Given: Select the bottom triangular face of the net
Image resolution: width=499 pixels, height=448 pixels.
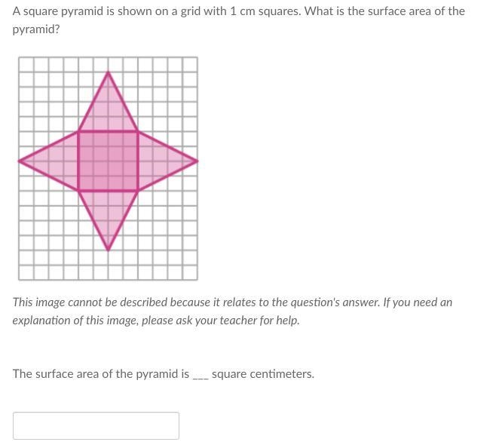Looking at the screenshot, I should (109, 210).
